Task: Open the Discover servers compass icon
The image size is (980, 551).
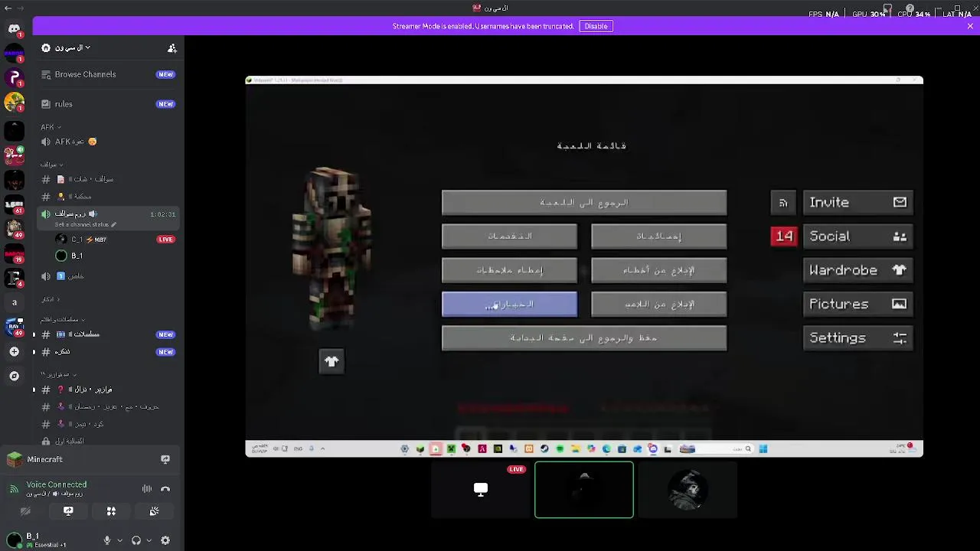Action: pyautogui.click(x=14, y=376)
